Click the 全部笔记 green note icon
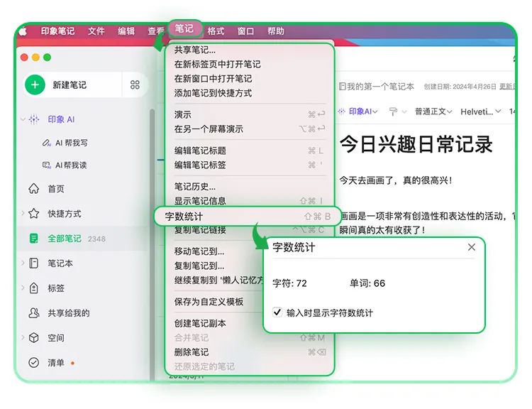The height and width of the screenshot is (409, 532). [33, 239]
